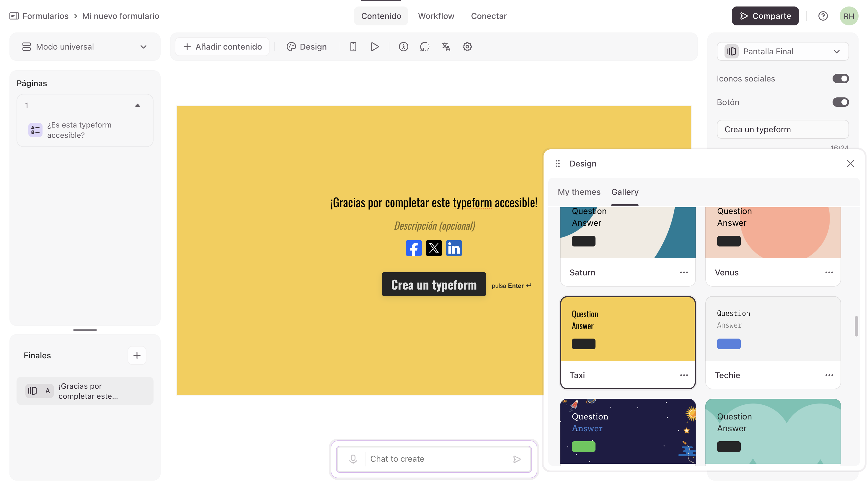Open the Workflow tab
868x490 pixels.
[436, 16]
